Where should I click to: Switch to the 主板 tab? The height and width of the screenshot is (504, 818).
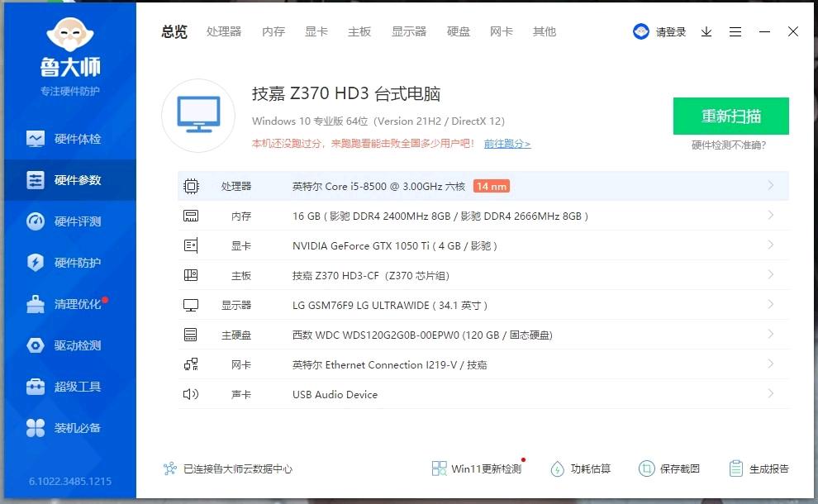(x=359, y=32)
